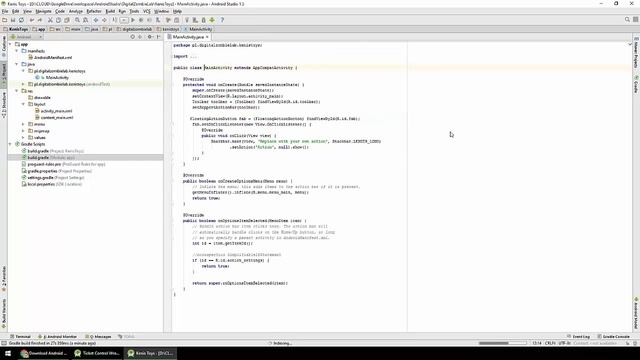Collapse the app module tree node

click(x=11, y=44)
